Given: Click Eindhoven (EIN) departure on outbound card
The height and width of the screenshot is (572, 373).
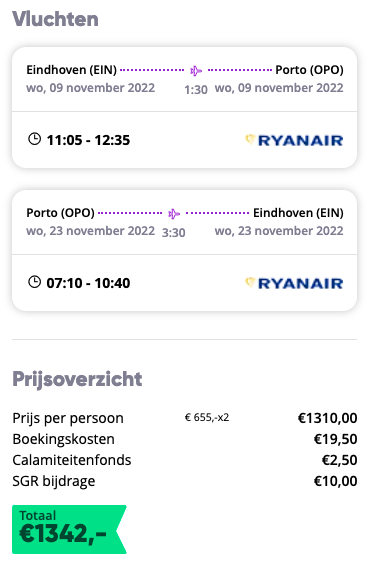Looking at the screenshot, I should coord(72,70).
